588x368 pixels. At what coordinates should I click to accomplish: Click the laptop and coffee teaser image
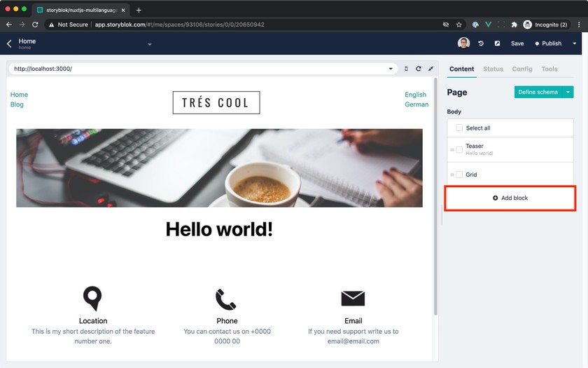pyautogui.click(x=219, y=168)
